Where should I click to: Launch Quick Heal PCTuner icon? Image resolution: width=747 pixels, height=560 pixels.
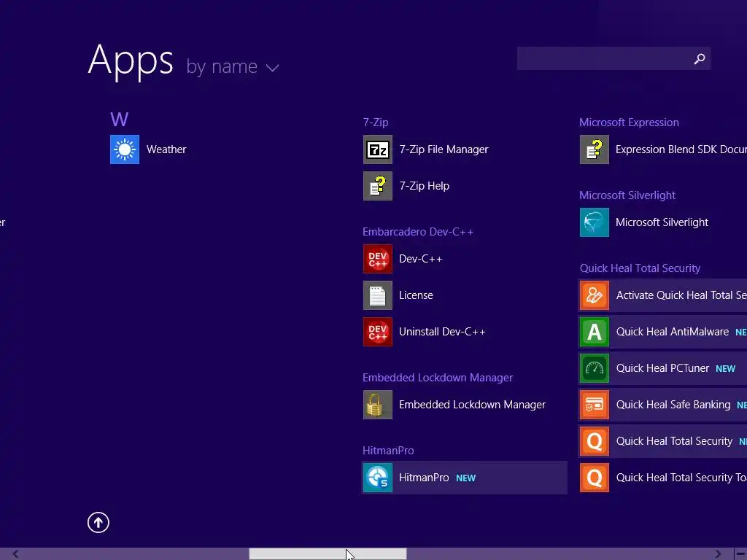(x=594, y=368)
